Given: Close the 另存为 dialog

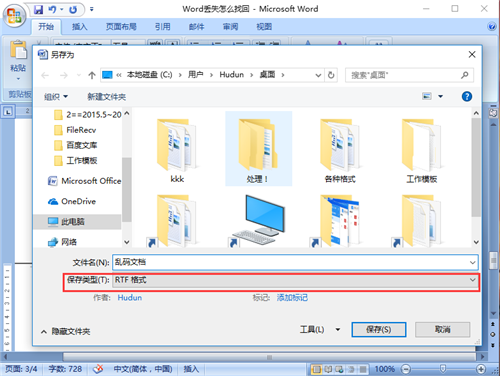Looking at the screenshot, I should [472, 55].
